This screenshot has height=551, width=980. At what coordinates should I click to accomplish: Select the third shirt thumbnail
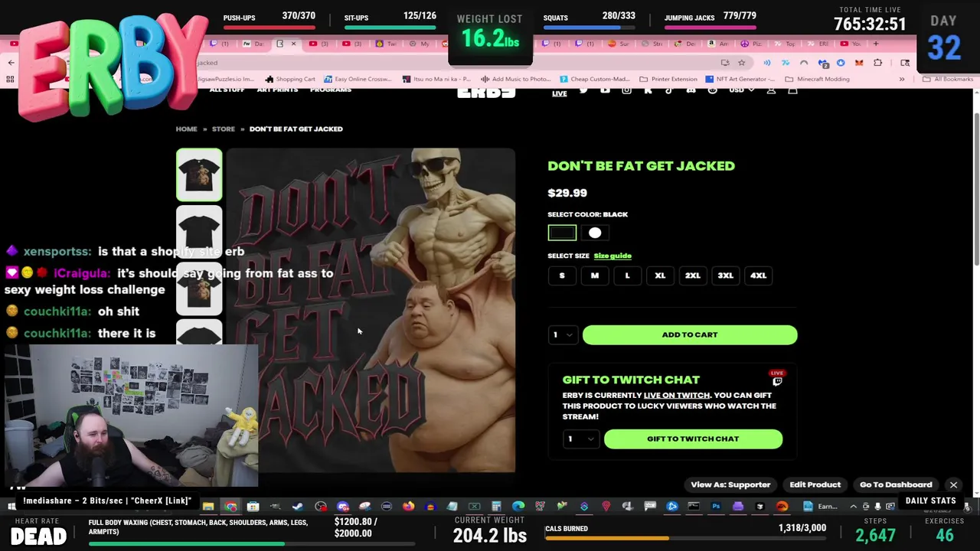click(x=199, y=289)
